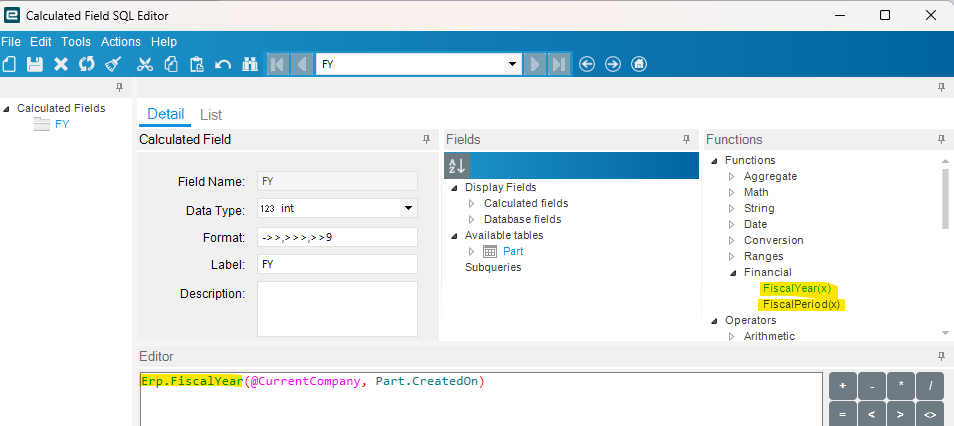Pin the left tree panel
This screenshot has height=426, width=954.
tap(120, 88)
